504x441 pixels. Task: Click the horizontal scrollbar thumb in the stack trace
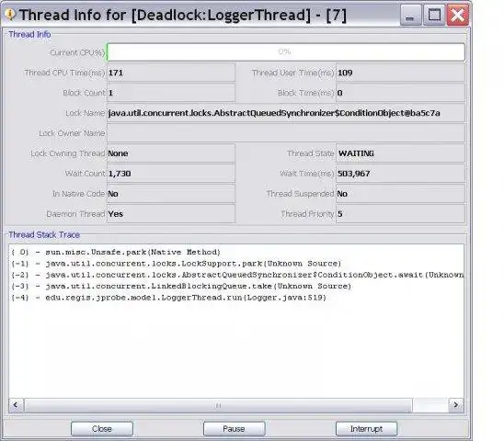coord(218,405)
